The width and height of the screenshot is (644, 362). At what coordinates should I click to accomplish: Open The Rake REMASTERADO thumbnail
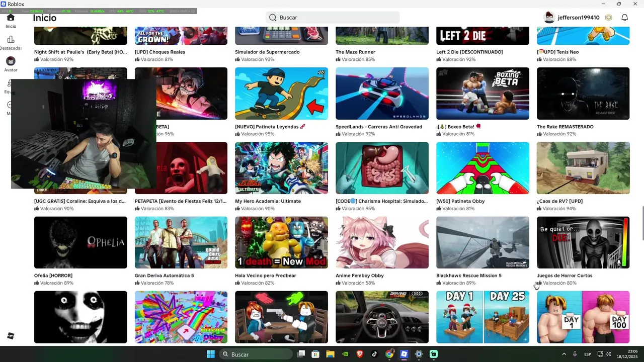583,94
